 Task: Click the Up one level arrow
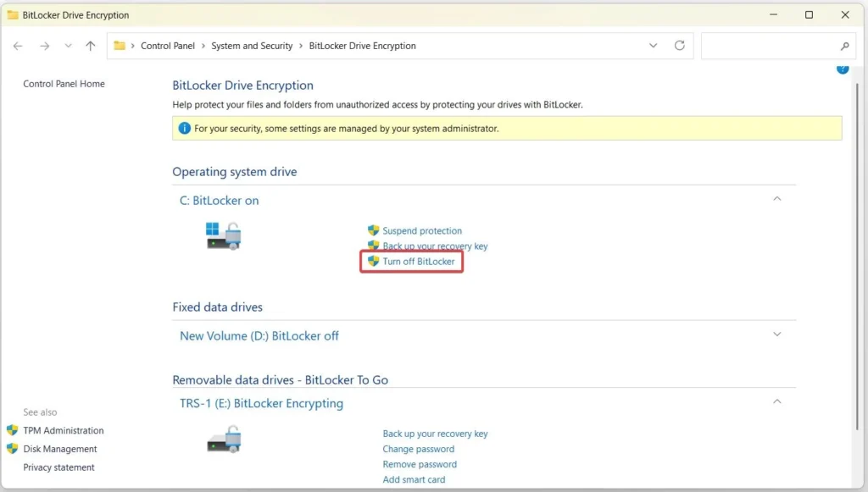[91, 46]
